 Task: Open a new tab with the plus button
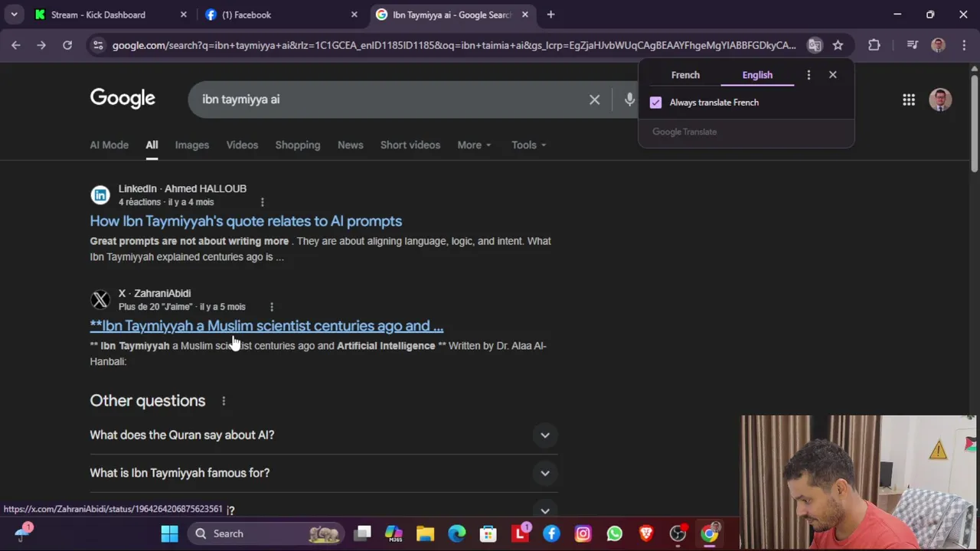click(x=550, y=15)
